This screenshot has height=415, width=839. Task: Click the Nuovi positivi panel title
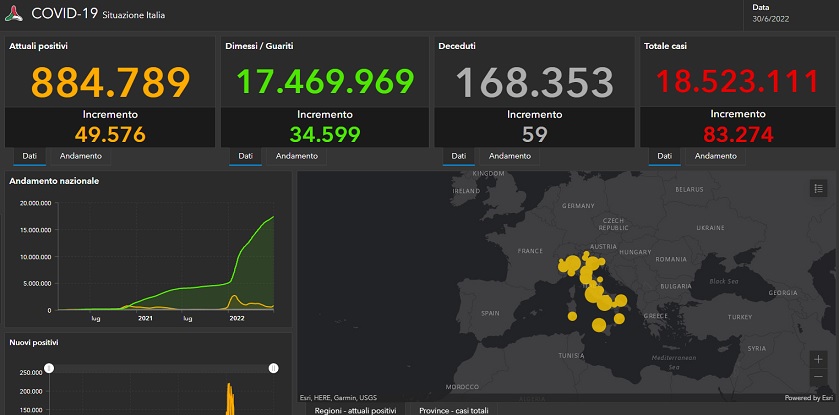click(34, 342)
